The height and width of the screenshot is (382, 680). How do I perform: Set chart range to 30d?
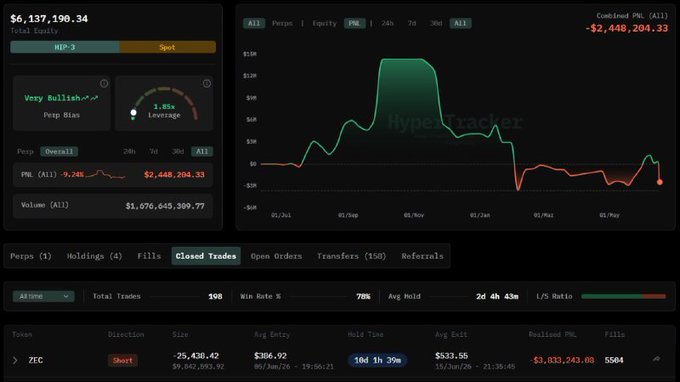436,23
